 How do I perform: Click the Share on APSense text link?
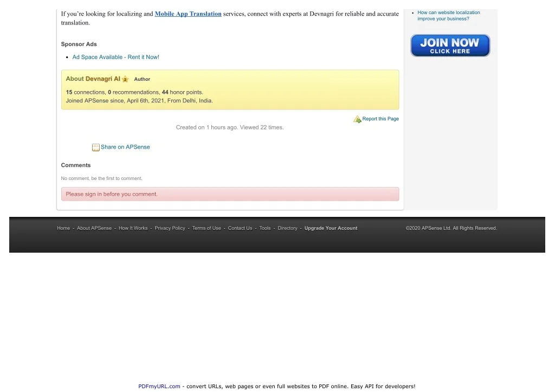tap(125, 147)
